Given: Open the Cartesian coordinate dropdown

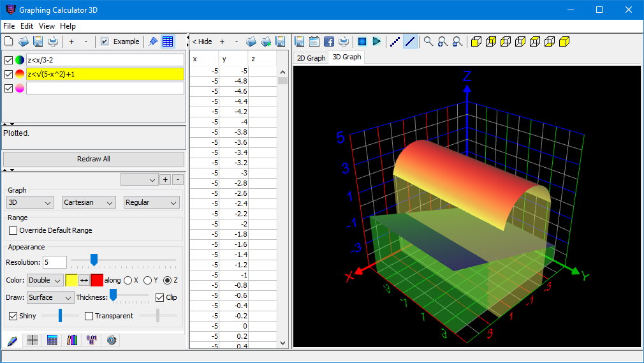Looking at the screenshot, I should 89,202.
